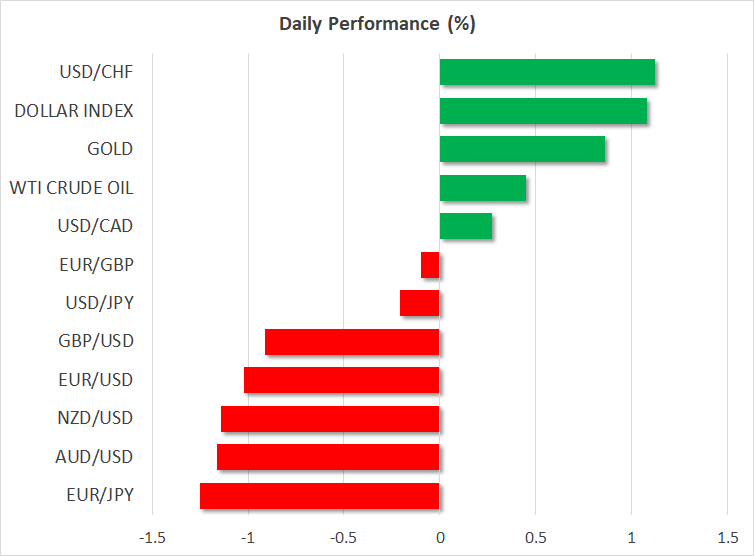Click the EUR/USD red bar
Viewport: 754px width, 556px height.
(342, 380)
